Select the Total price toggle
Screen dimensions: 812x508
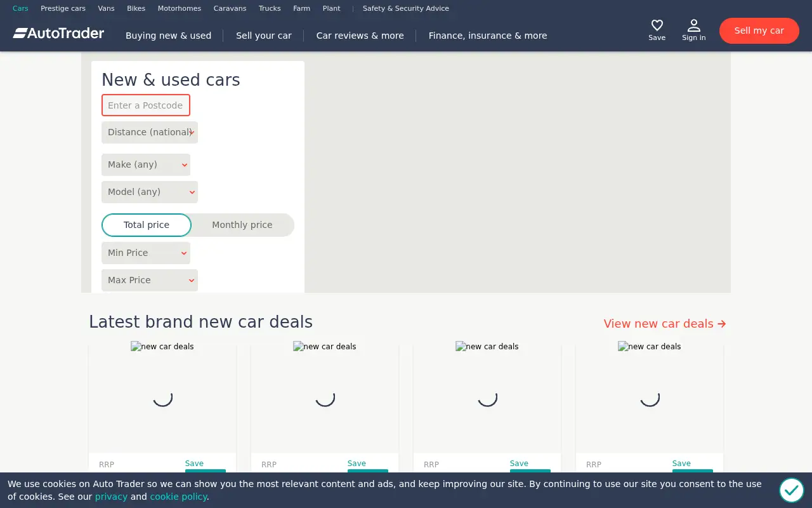(x=147, y=225)
